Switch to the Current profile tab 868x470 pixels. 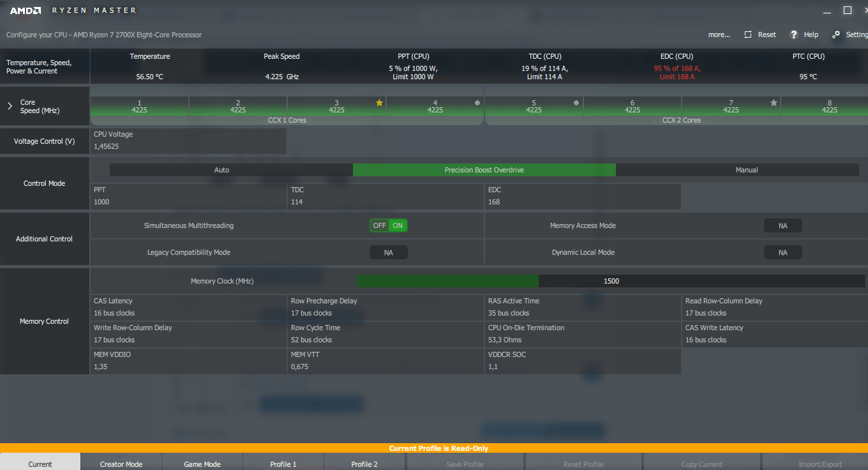tap(40, 462)
